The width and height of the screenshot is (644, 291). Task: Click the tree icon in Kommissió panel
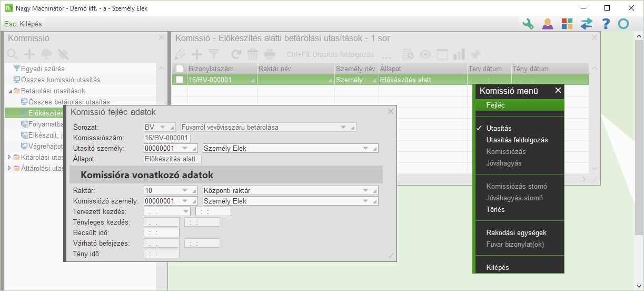(x=46, y=54)
